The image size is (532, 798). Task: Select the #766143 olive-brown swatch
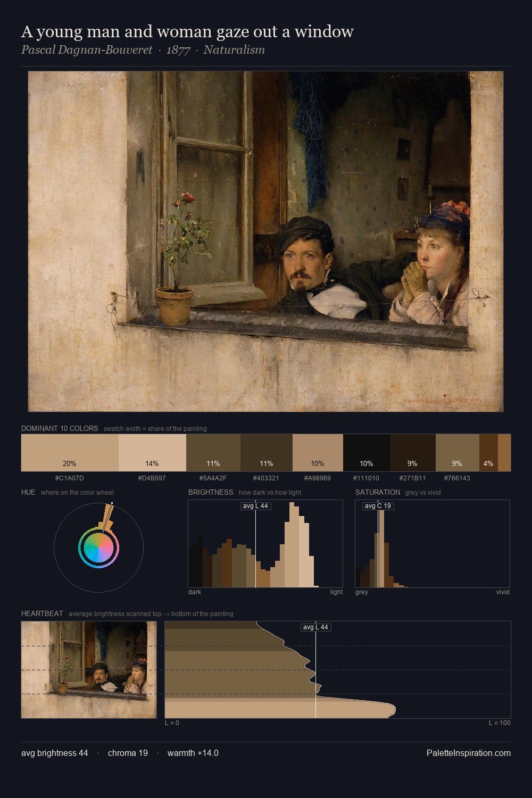pyautogui.click(x=458, y=453)
